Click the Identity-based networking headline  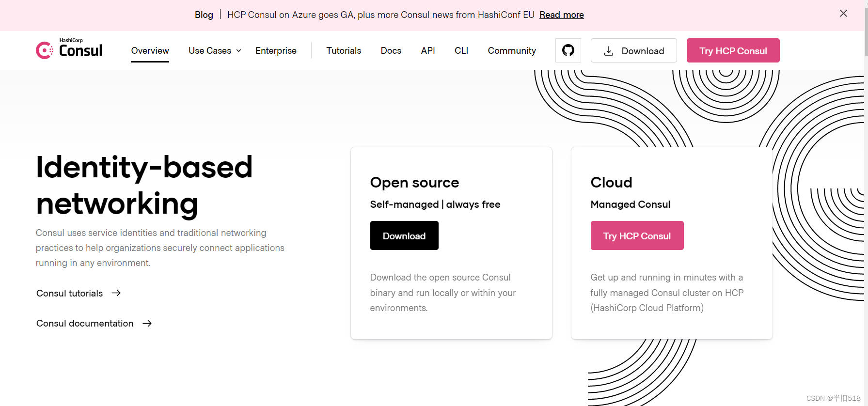tap(144, 185)
